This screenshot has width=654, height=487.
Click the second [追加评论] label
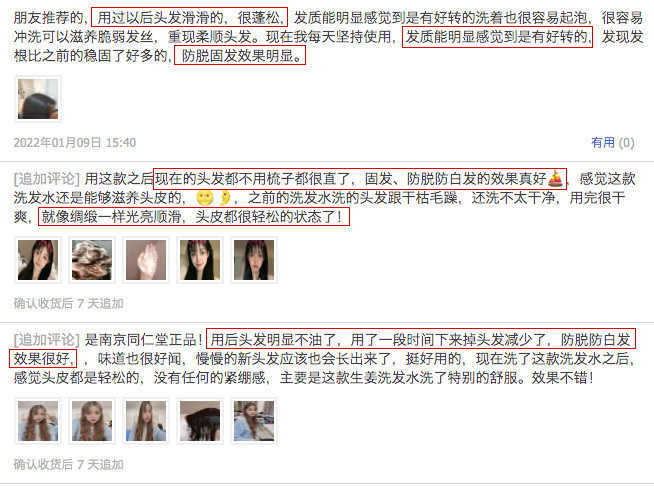pyautogui.click(x=46, y=340)
